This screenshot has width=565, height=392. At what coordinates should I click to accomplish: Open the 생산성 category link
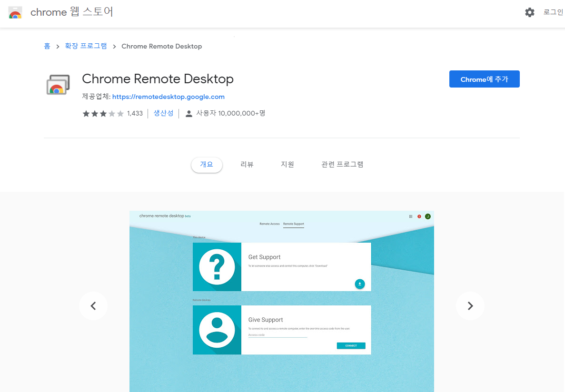tap(163, 113)
